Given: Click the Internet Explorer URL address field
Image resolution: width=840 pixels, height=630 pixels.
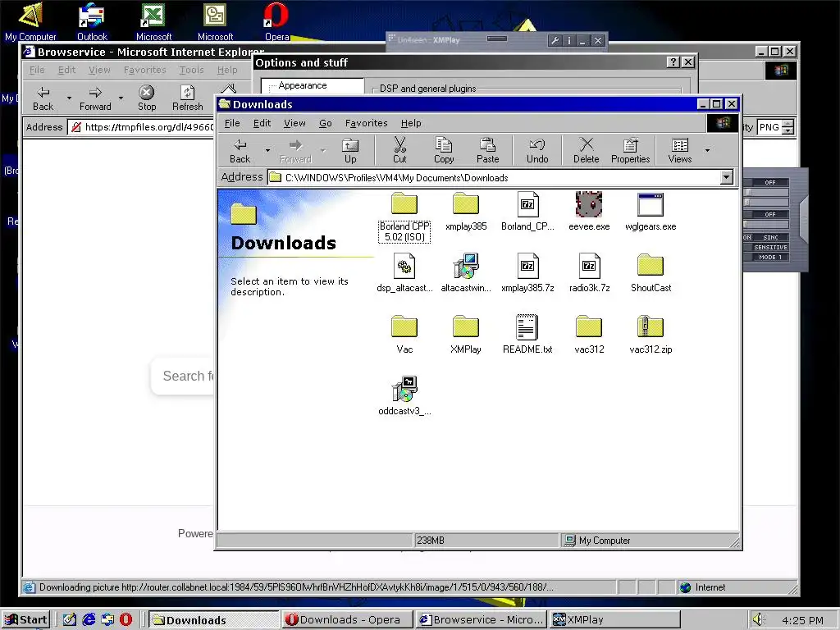Looking at the screenshot, I should (141, 127).
